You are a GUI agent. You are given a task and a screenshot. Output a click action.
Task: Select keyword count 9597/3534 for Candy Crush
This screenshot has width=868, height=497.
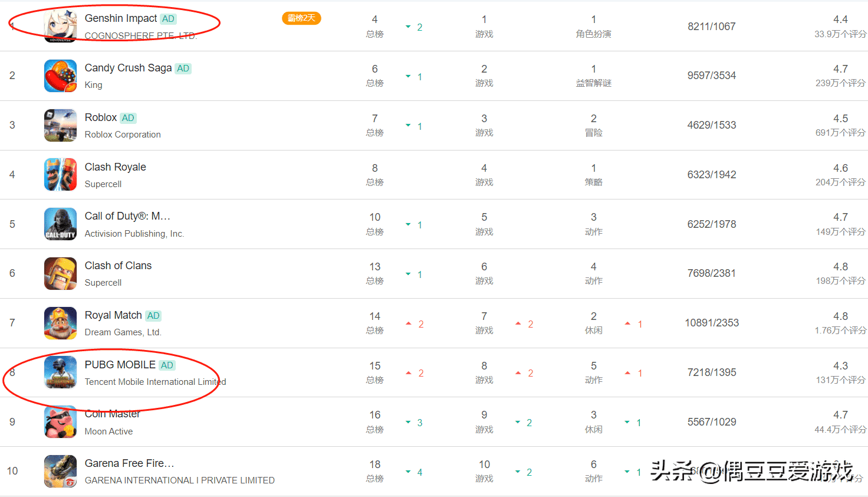[712, 76]
